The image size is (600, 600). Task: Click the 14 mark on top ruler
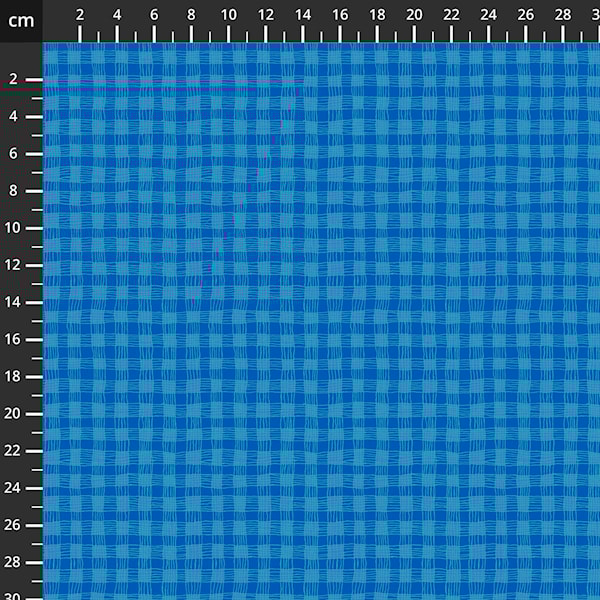coord(302,15)
